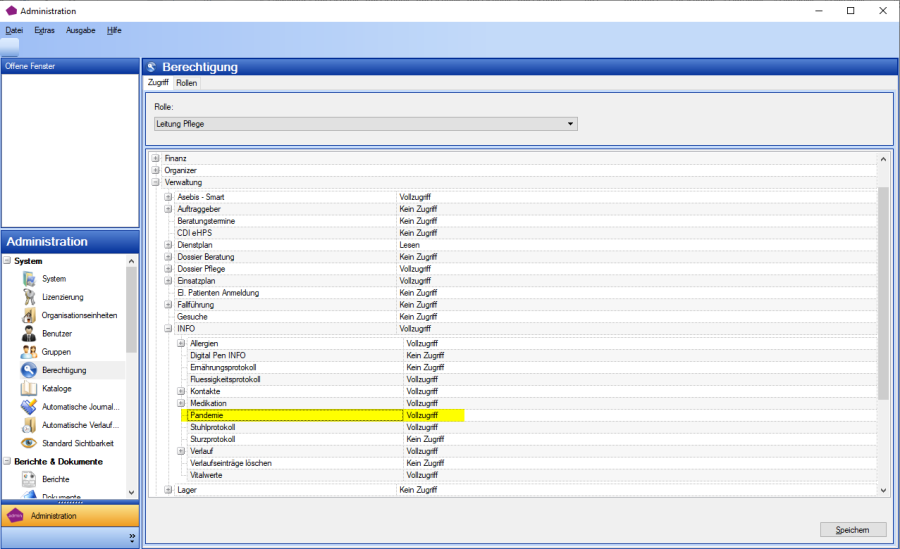Image resolution: width=900 pixels, height=549 pixels.
Task: Click the Administration bottom navigation button
Action: 70,516
